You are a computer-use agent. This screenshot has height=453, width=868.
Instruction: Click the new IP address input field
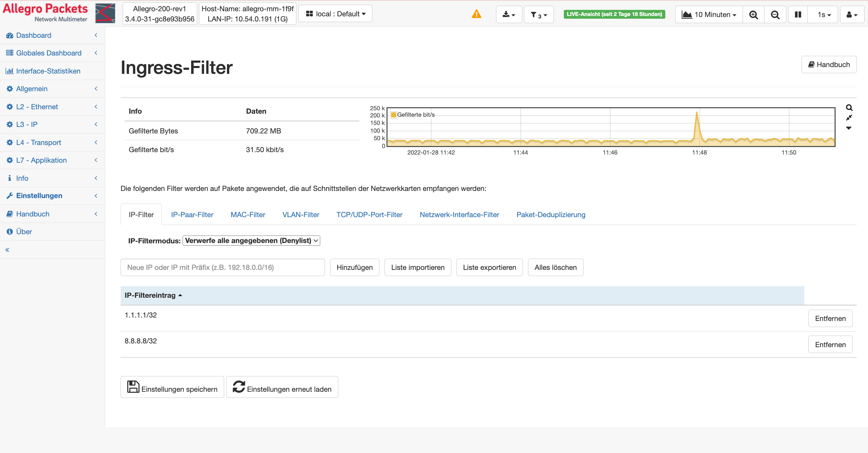pyautogui.click(x=222, y=268)
